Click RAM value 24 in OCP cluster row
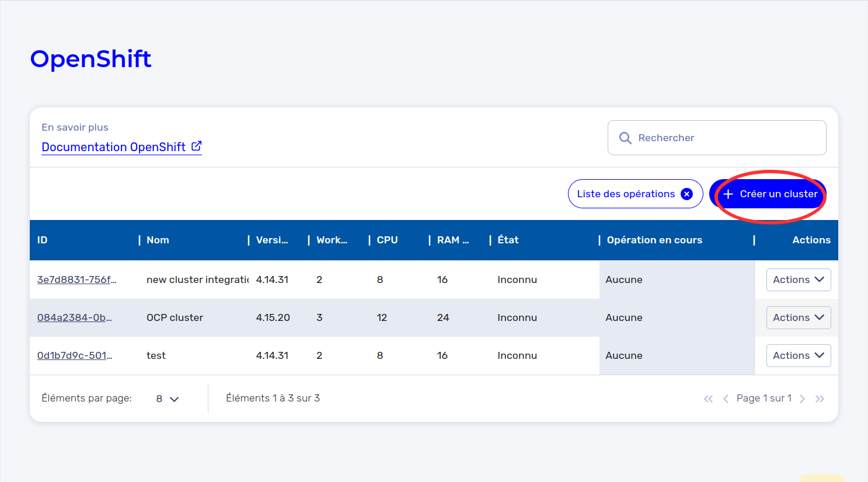The image size is (868, 482). (443, 317)
